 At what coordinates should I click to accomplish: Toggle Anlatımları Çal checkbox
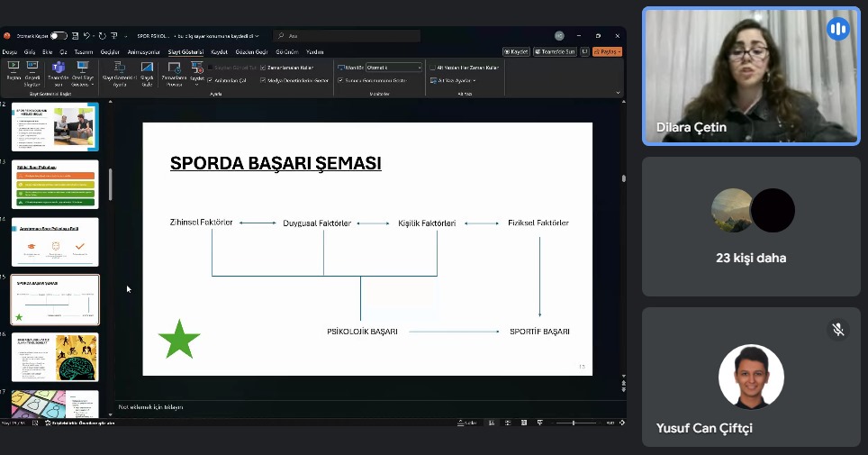pyautogui.click(x=210, y=80)
